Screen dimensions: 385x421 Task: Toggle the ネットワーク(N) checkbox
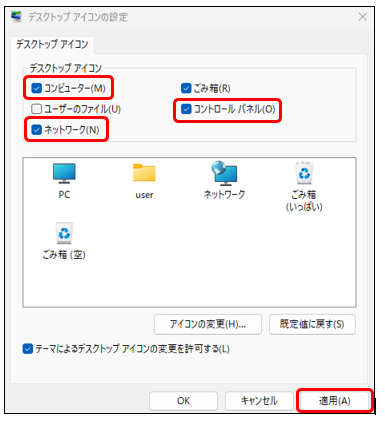pyautogui.click(x=36, y=130)
